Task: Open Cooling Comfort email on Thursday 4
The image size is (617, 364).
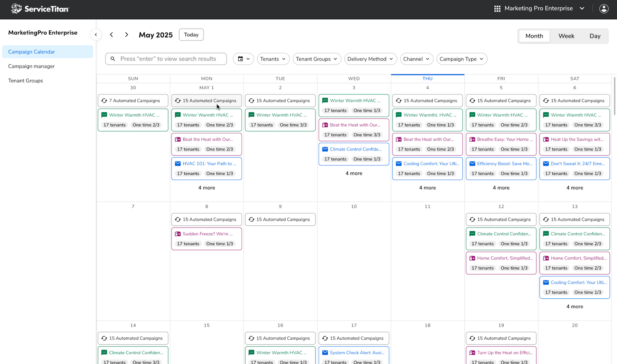Action: coord(428,169)
